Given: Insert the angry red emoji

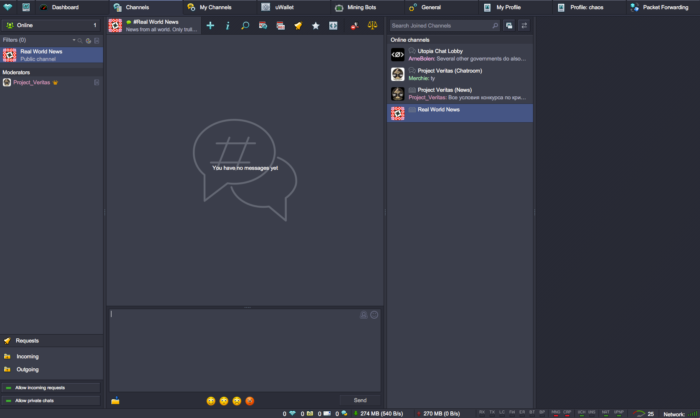Looking at the screenshot, I should point(249,400).
